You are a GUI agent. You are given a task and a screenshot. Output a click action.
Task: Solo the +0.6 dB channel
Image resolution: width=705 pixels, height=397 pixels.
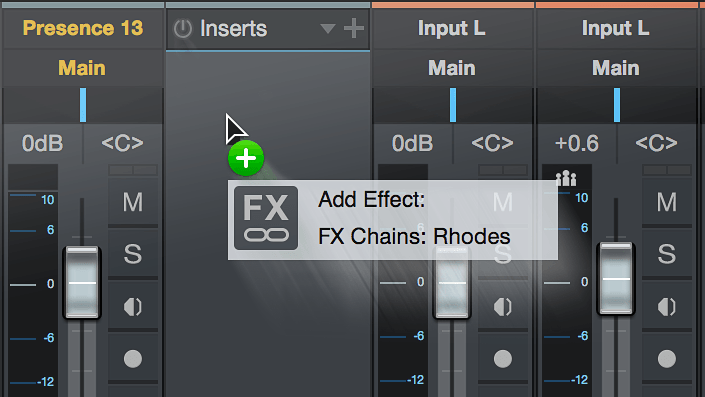click(667, 254)
